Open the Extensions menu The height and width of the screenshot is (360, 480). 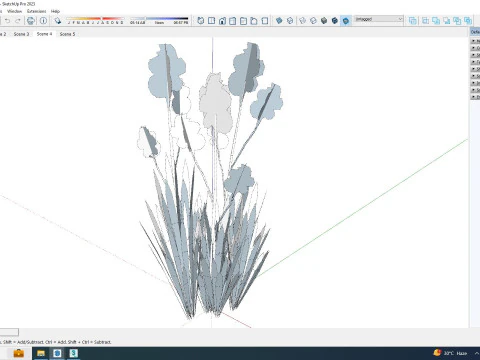[36, 11]
